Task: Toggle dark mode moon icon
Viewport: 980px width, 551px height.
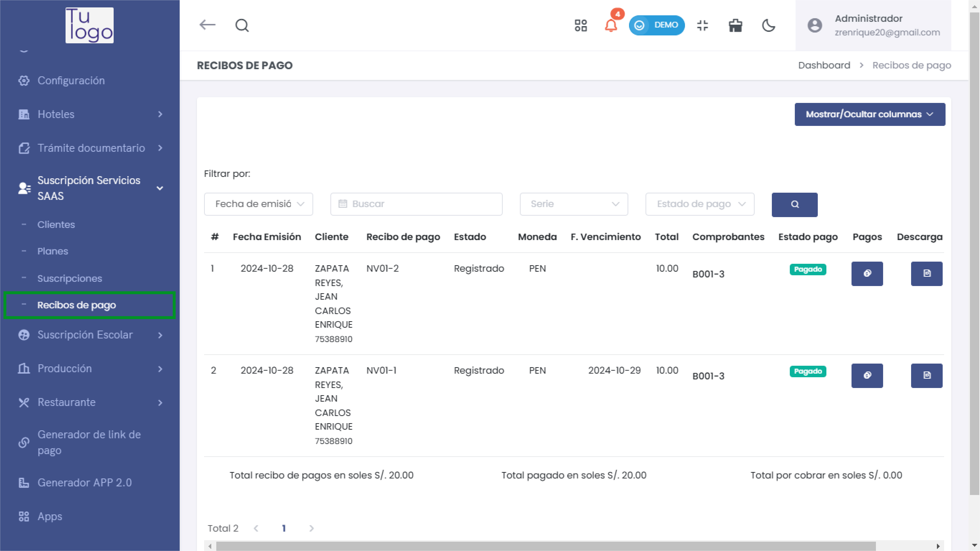Action: pyautogui.click(x=768, y=26)
